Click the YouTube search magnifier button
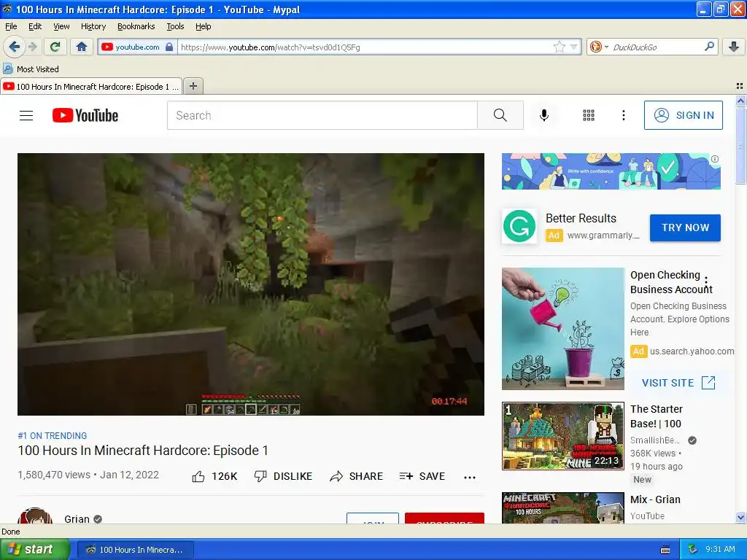This screenshot has width=747, height=560. 500,115
